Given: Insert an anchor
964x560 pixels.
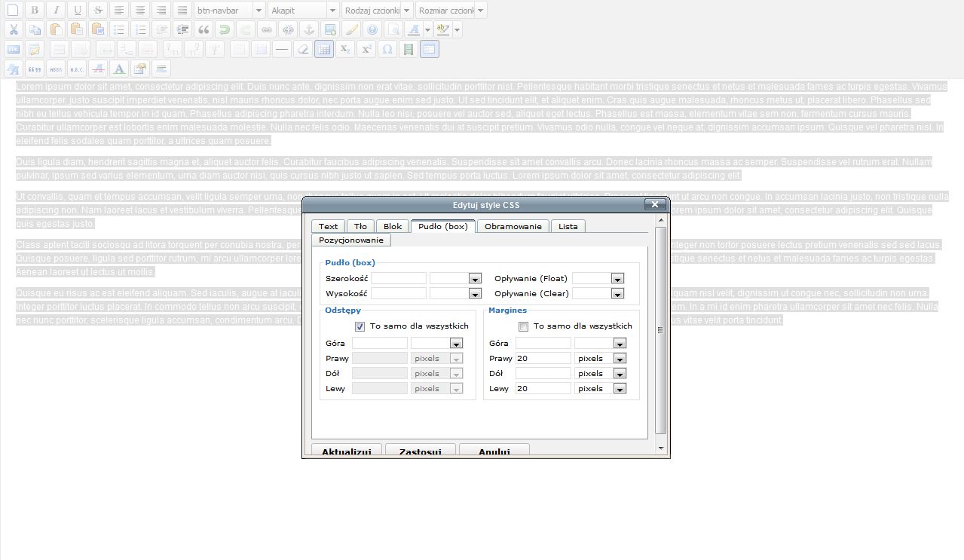Looking at the screenshot, I should 308,29.
